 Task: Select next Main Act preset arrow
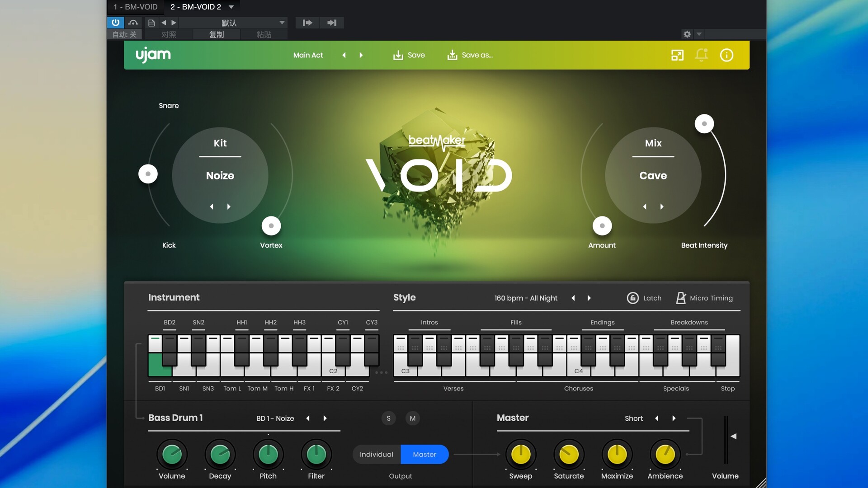[x=361, y=55]
